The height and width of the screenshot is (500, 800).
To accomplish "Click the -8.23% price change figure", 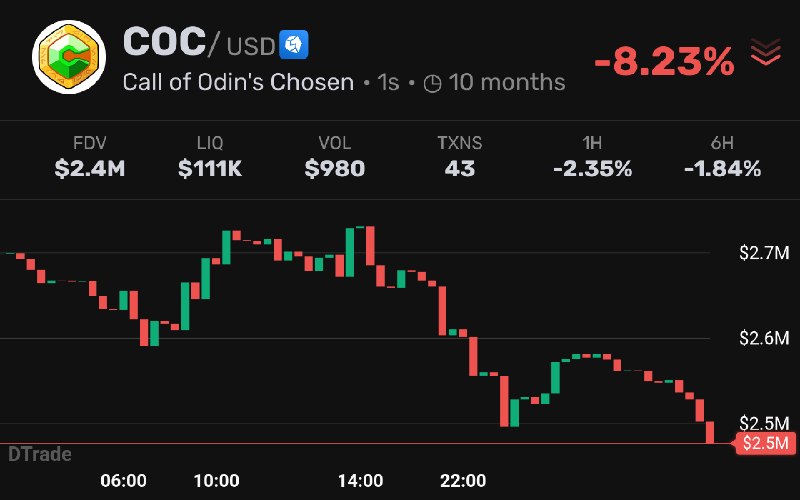I will 664,62.
